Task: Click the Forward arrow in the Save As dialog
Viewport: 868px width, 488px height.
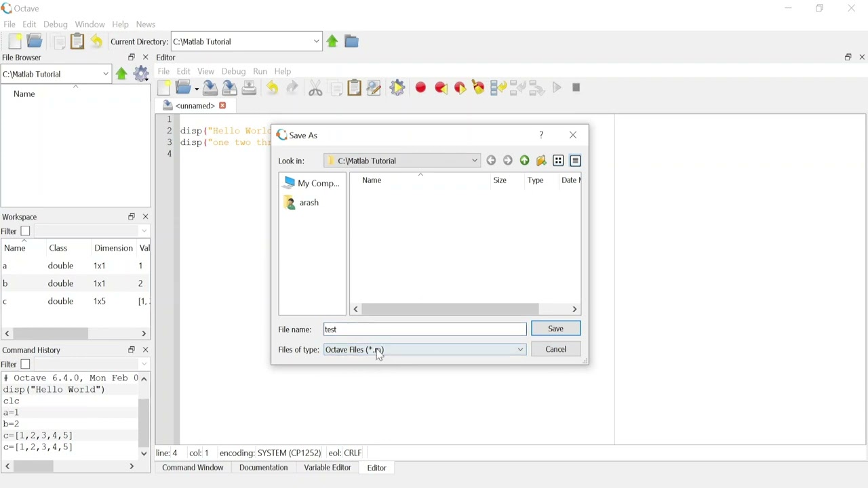Action: [x=508, y=161]
